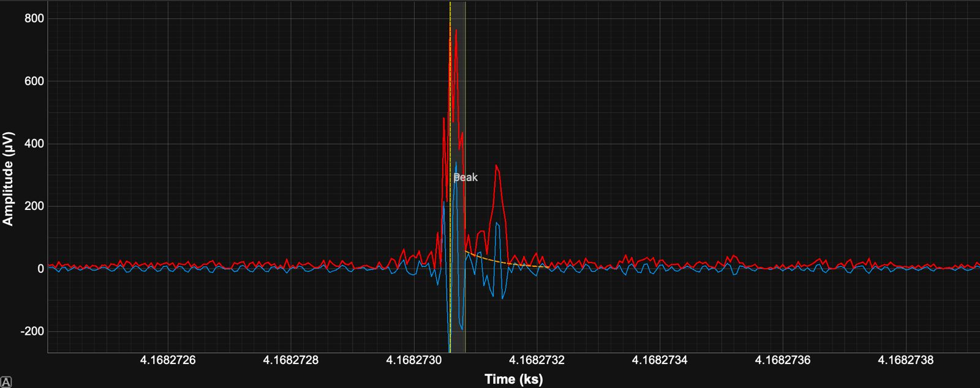Click the Amplitude (µV) axis title
980x388 pixels.
(x=9, y=178)
